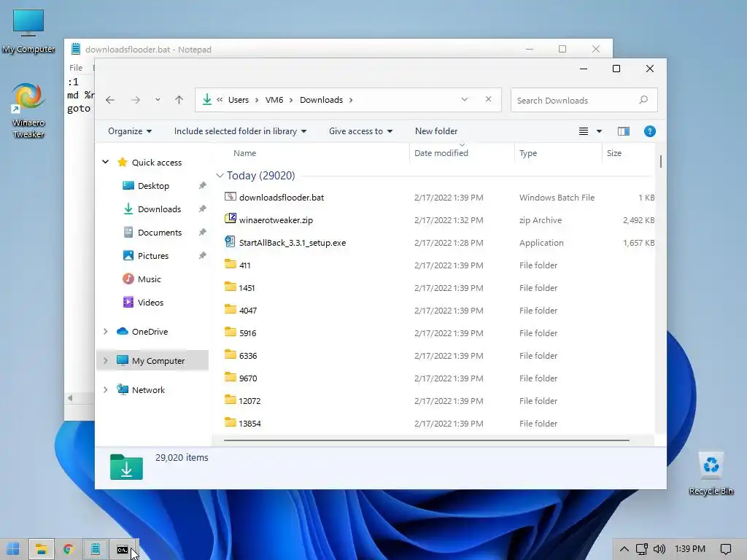The height and width of the screenshot is (560, 747).
Task: Expand My Computer in navigation pane
Action: pos(106,360)
